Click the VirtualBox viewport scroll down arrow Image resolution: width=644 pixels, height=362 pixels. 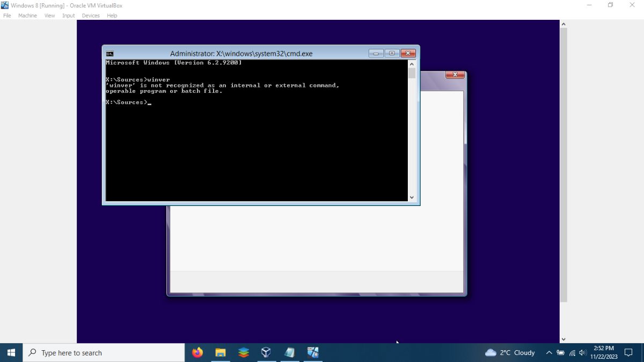(563, 339)
